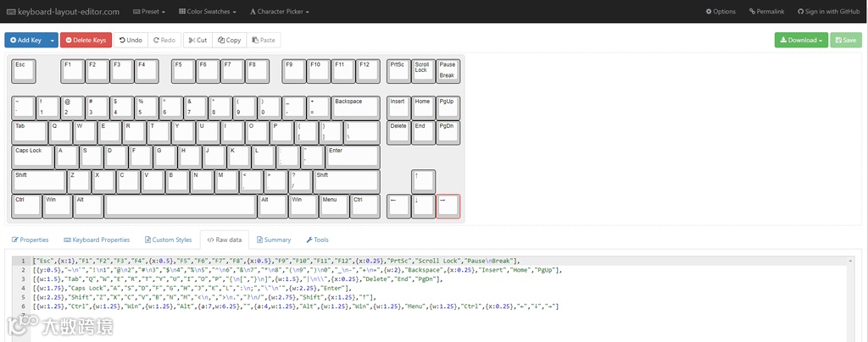Select the left arrow key

(398, 206)
